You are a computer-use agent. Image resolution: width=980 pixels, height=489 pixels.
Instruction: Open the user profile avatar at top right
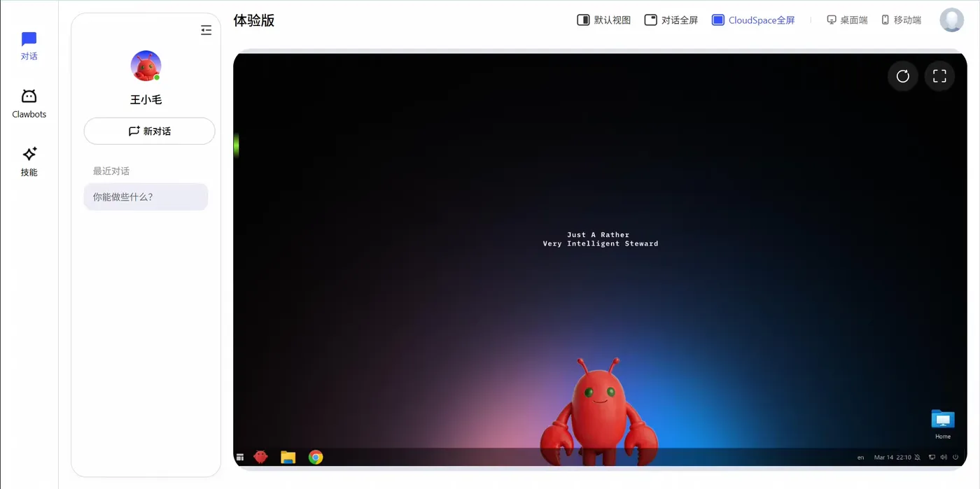tap(951, 20)
